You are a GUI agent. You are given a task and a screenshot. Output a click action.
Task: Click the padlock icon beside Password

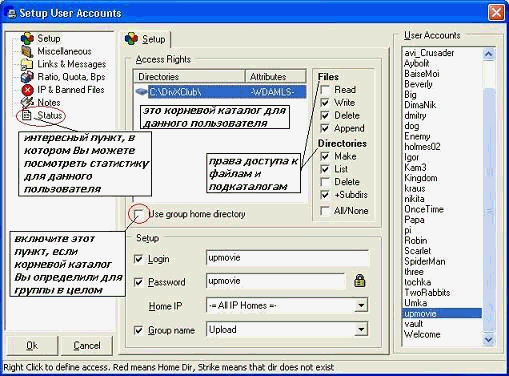(x=359, y=281)
